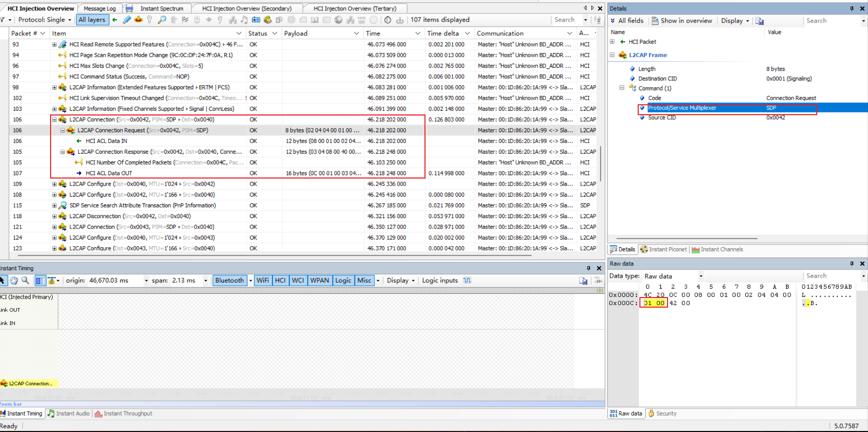Select the zoom magnifier tool in Instant Timing
Screen dimensions: 868x432
coord(25,280)
